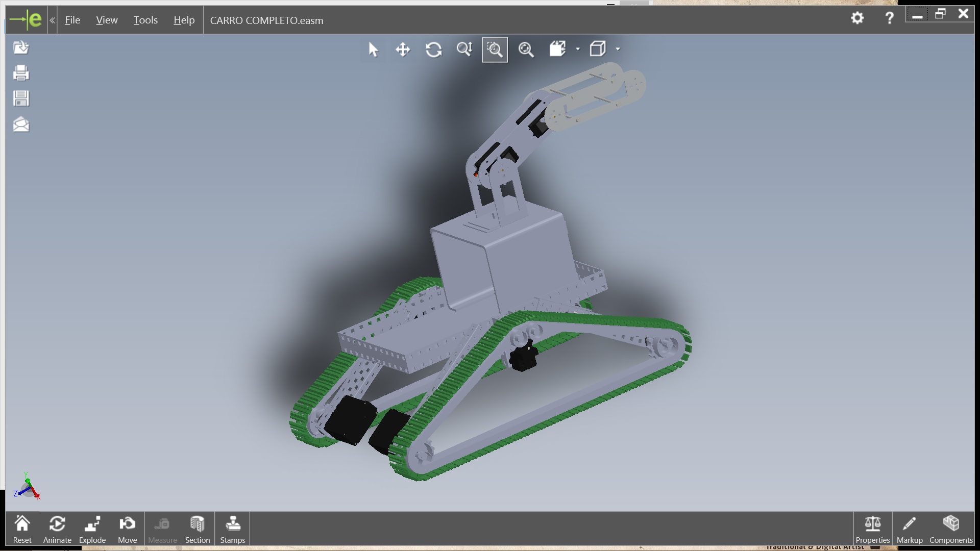Click the XYZ axis triad
Image resolution: width=980 pixels, height=551 pixels.
coord(27,486)
